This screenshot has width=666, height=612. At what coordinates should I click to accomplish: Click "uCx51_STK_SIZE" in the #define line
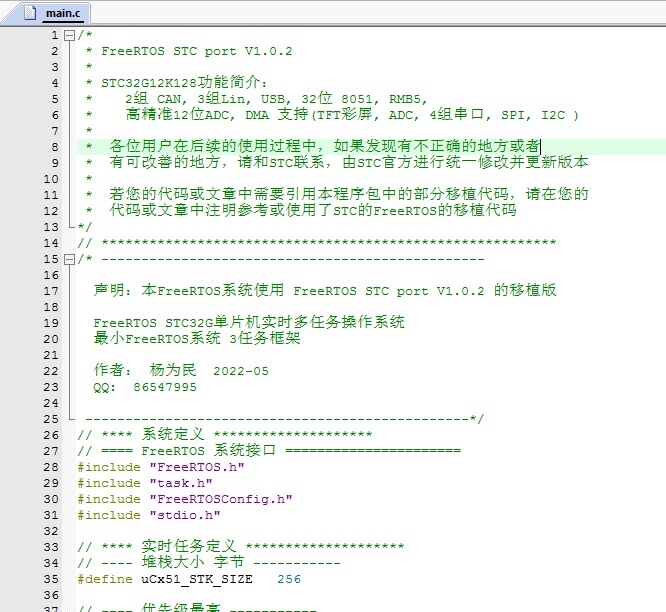tap(197, 579)
